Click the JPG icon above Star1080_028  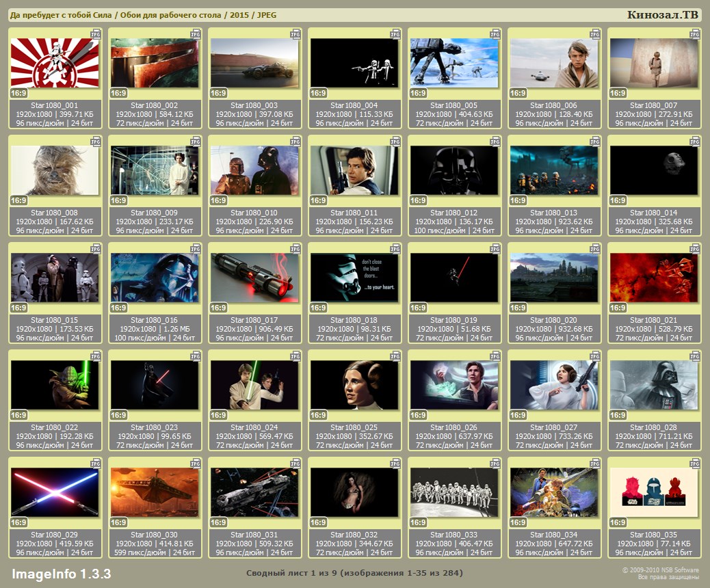(x=694, y=356)
